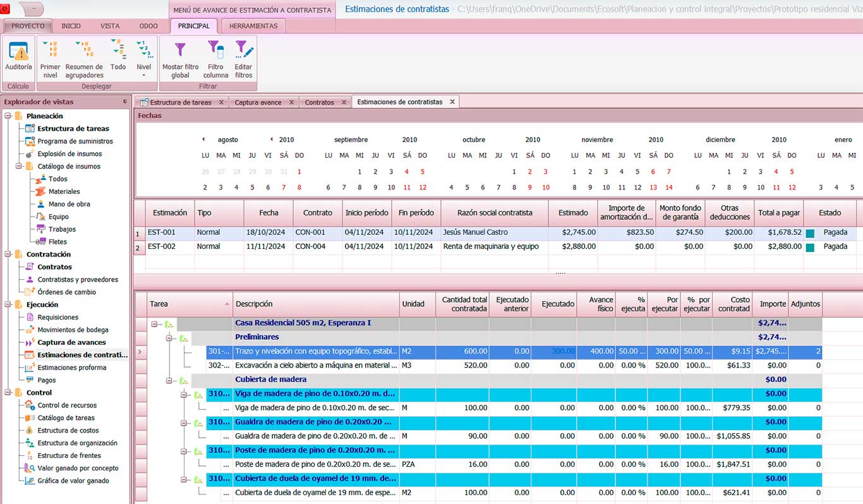Close Estimaciones de contratistas tab
Viewport: 863px width, 504px height.
[x=452, y=102]
